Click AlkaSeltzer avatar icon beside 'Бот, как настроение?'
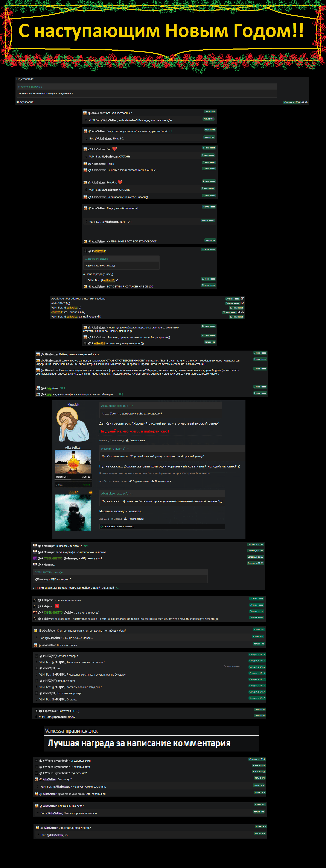Image resolution: width=326 pixels, height=868 pixels. click(x=85, y=113)
